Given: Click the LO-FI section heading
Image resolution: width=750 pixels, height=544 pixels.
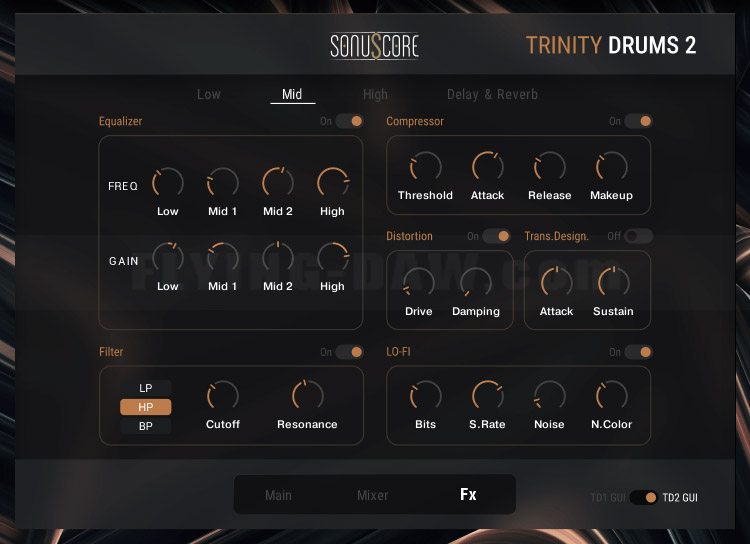Looking at the screenshot, I should 398,352.
